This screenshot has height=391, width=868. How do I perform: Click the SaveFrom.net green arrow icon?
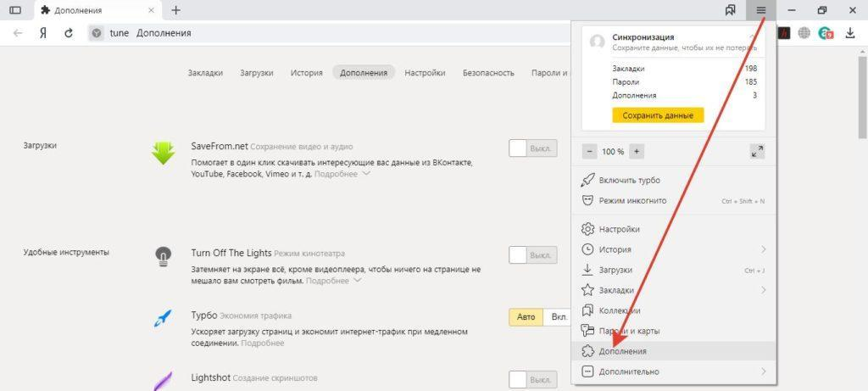click(x=163, y=153)
